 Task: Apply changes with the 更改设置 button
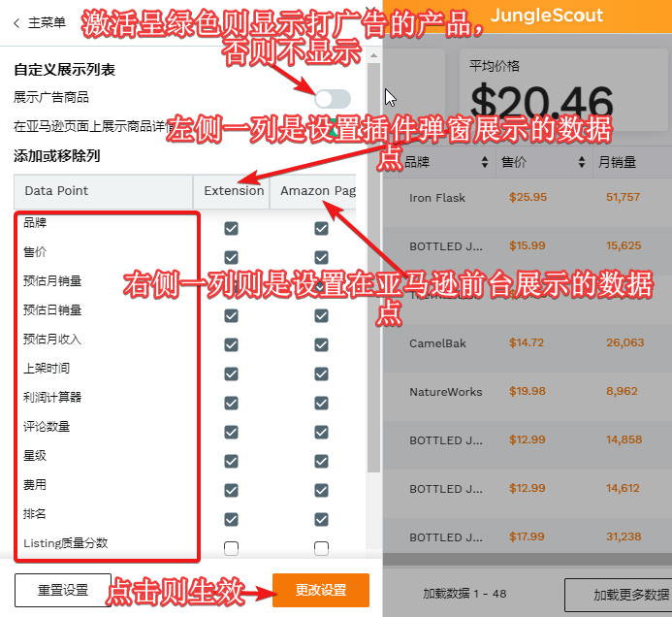click(x=321, y=590)
